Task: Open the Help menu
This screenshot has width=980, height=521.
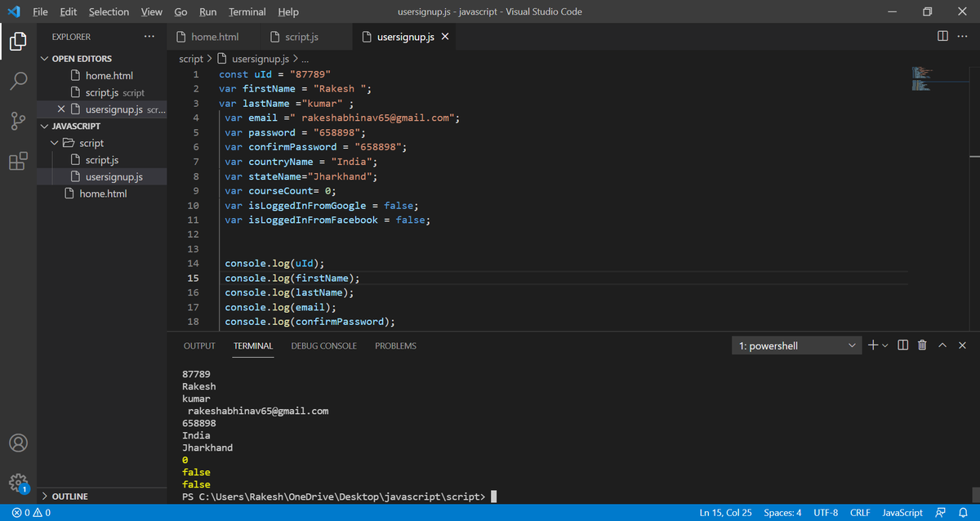Action: (288, 11)
